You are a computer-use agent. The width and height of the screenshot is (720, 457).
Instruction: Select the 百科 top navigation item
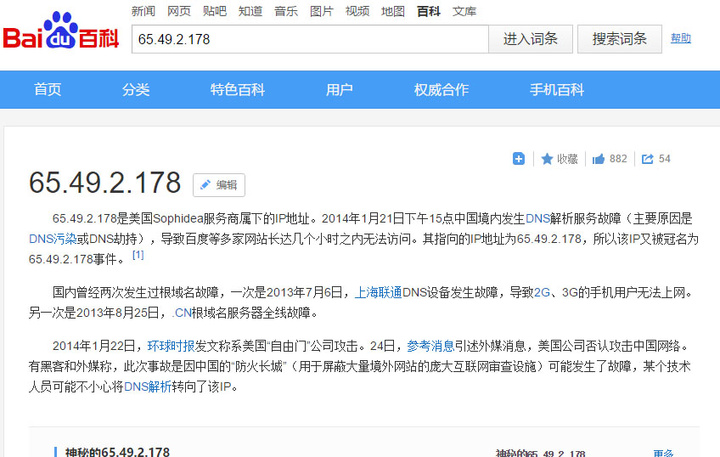pyautogui.click(x=428, y=11)
